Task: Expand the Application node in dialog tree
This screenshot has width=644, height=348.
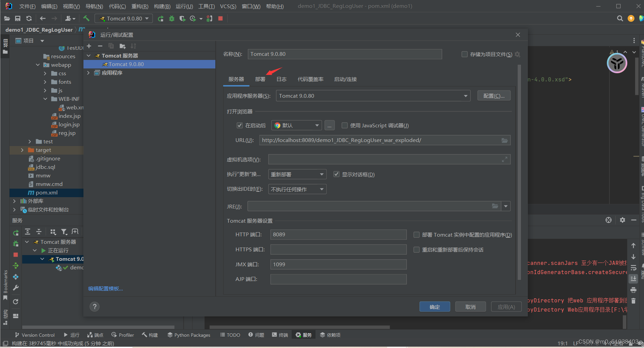Action: click(x=89, y=73)
